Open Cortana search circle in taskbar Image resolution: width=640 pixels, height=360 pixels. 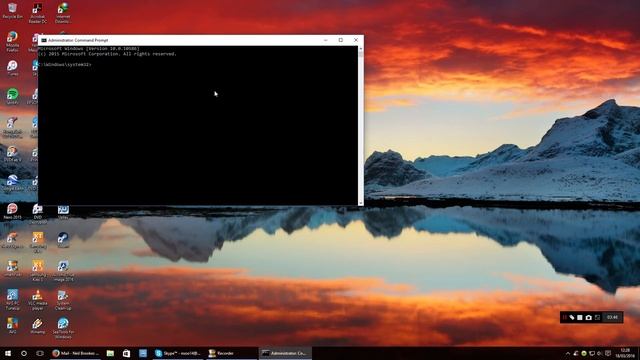click(x=24, y=353)
